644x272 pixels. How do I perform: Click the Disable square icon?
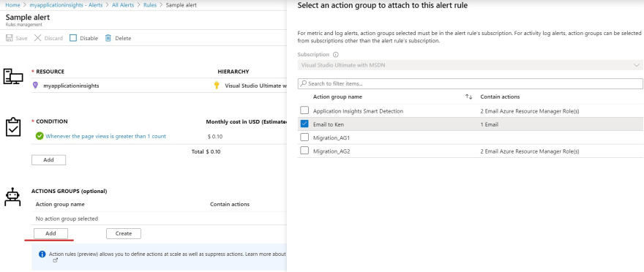73,38
